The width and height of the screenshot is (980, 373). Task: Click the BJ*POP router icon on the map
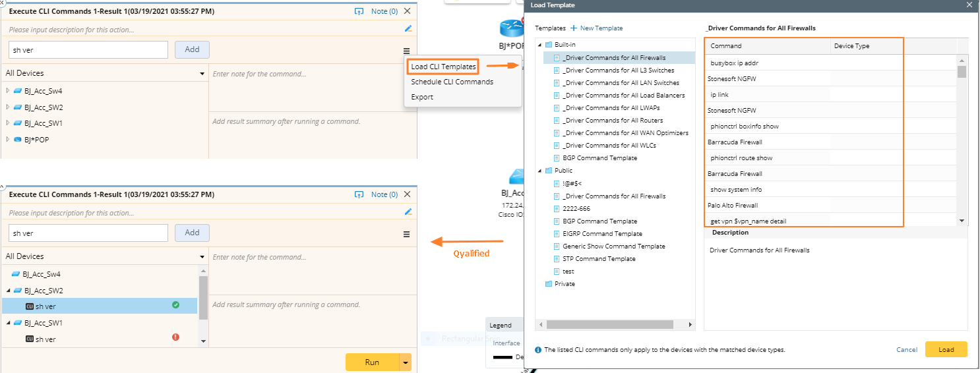point(511,28)
